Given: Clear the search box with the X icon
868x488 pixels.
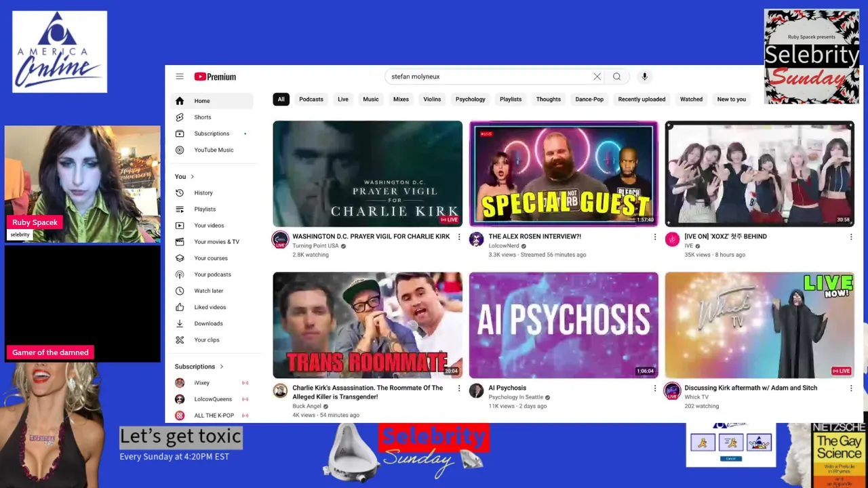Looking at the screenshot, I should [x=597, y=77].
